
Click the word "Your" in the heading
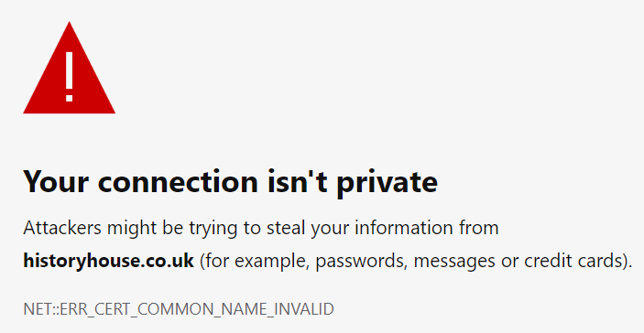pyautogui.click(x=56, y=182)
